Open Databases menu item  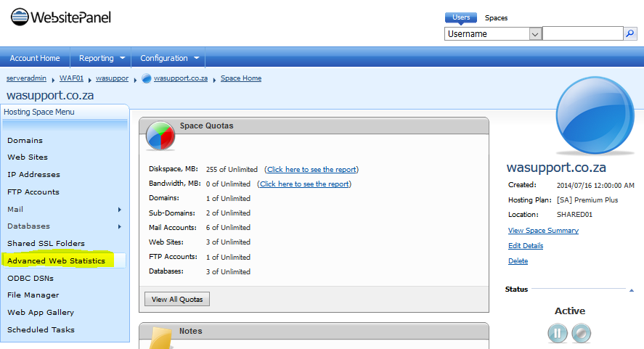pos(28,226)
